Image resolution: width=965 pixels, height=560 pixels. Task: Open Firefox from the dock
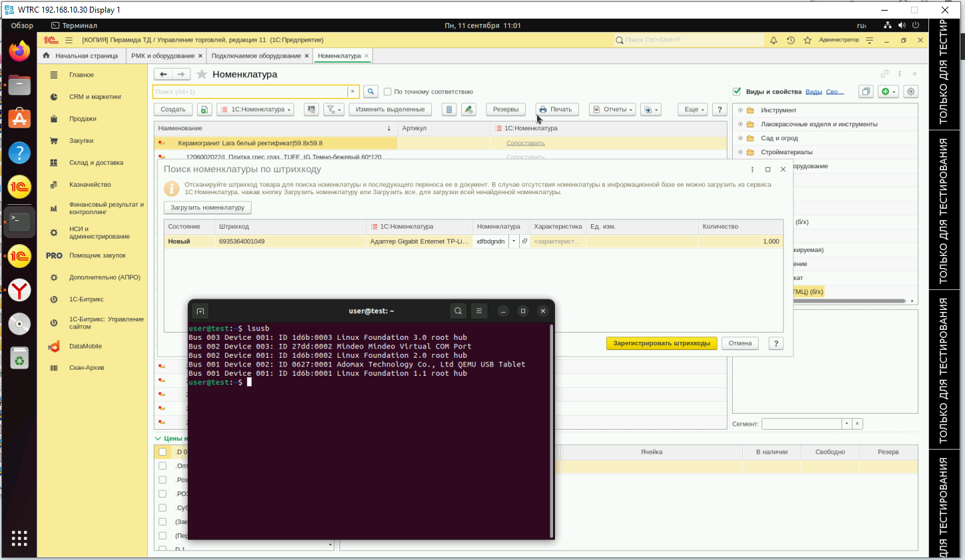pos(19,51)
